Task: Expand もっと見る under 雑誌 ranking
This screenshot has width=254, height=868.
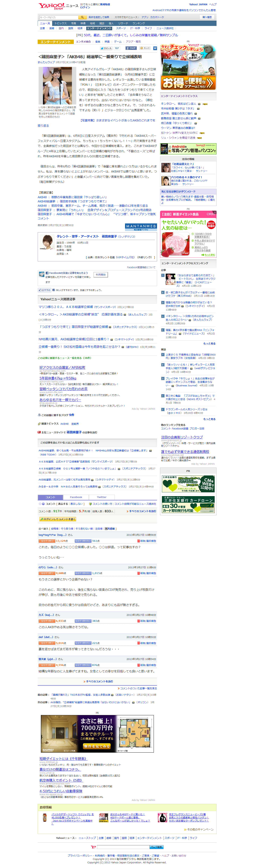Action: click(x=209, y=419)
